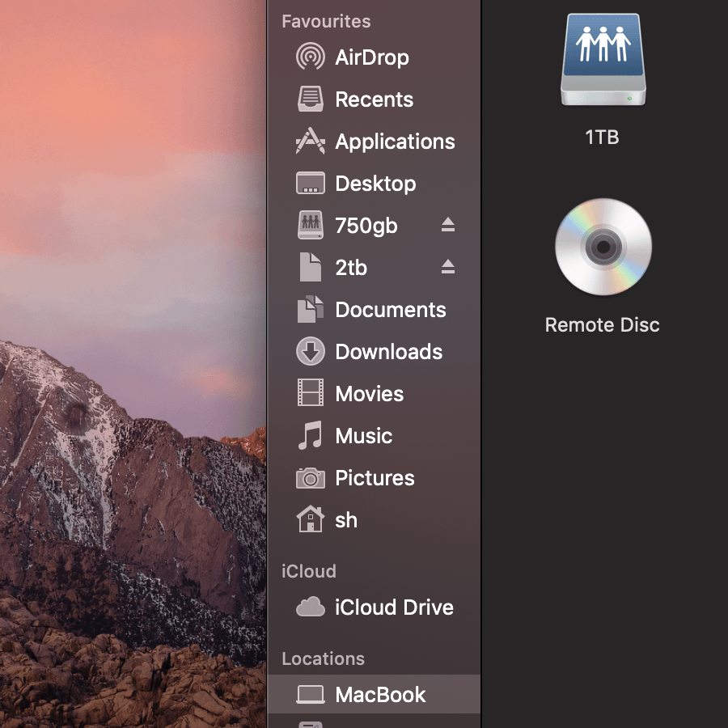Open AirDrop in the sidebar
This screenshot has height=728, width=728.
[371, 57]
